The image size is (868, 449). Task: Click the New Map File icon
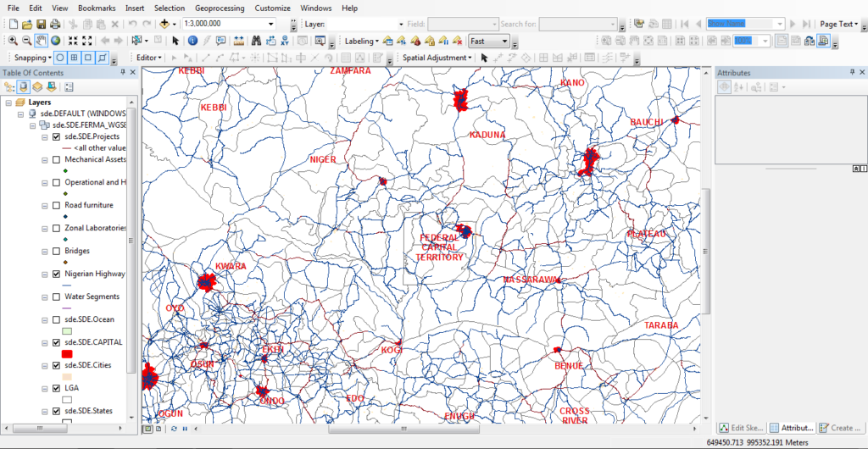13,24
